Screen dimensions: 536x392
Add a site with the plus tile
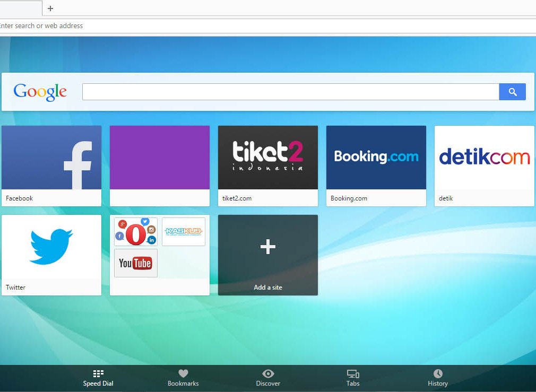click(x=268, y=255)
